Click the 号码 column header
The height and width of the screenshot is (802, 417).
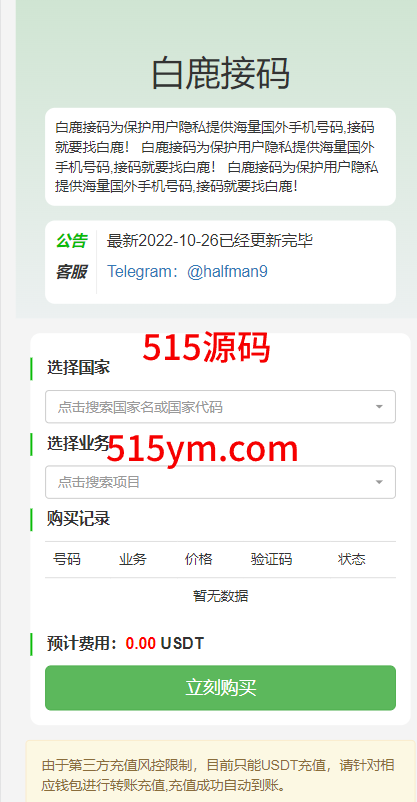(67, 559)
